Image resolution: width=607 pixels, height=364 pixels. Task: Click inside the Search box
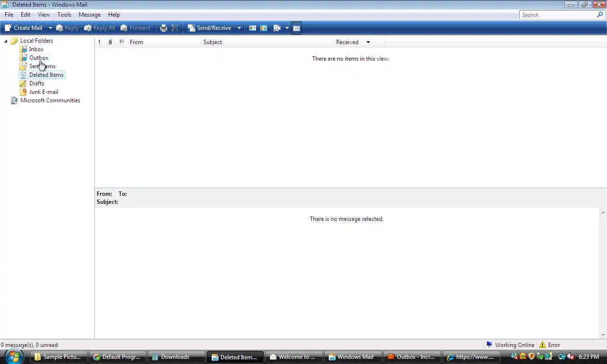coord(557,15)
